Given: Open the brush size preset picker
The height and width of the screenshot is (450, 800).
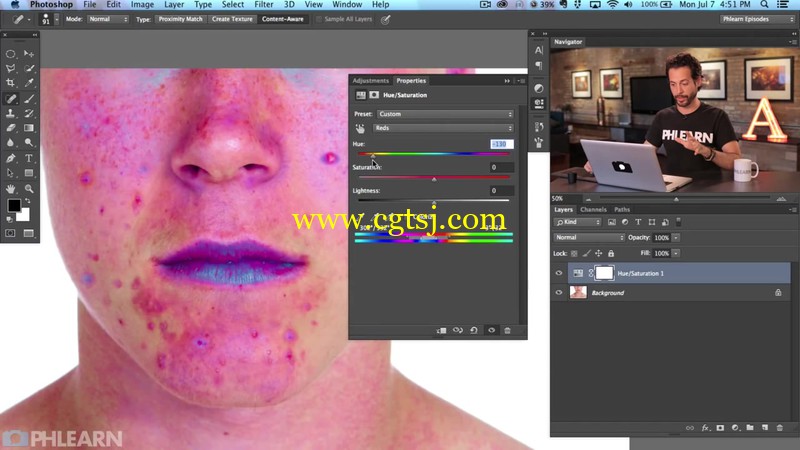Looking at the screenshot, I should point(56,19).
